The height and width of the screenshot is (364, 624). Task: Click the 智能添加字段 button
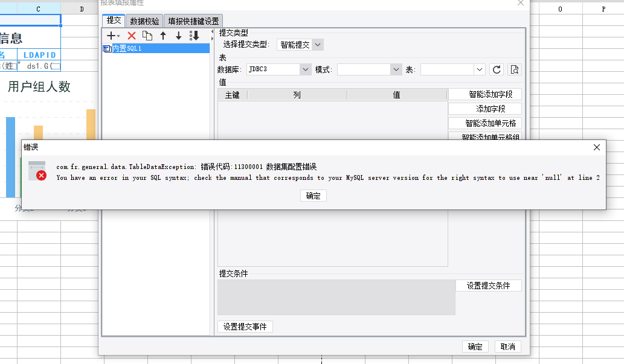point(485,94)
